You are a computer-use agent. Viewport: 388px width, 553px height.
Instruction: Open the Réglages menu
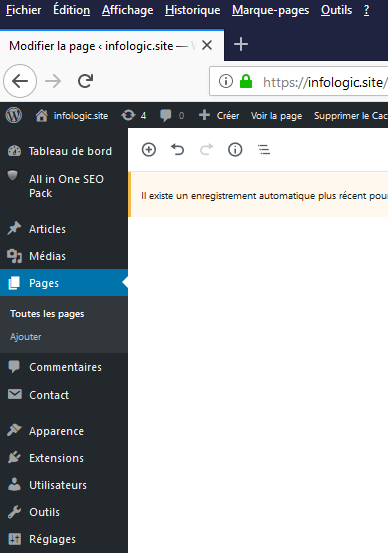tap(64, 539)
